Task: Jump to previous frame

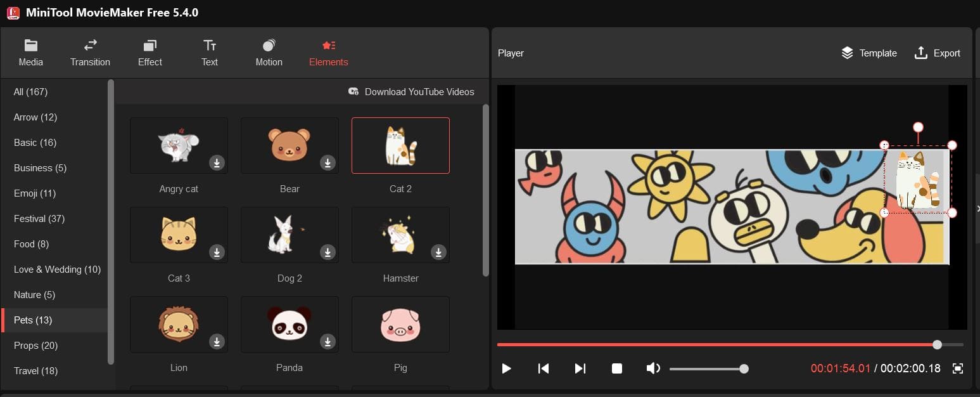Action: tap(543, 368)
